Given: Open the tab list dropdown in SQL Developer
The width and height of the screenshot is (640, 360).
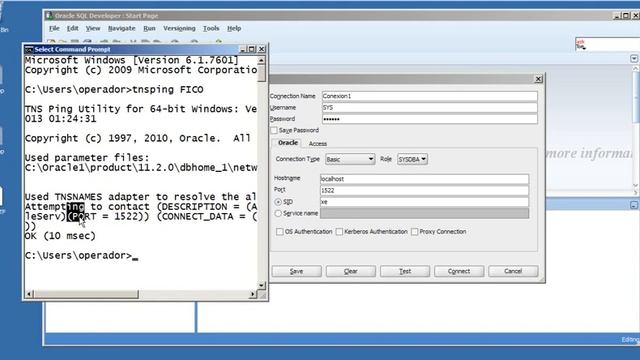Looking at the screenshot, I should click(633, 59).
